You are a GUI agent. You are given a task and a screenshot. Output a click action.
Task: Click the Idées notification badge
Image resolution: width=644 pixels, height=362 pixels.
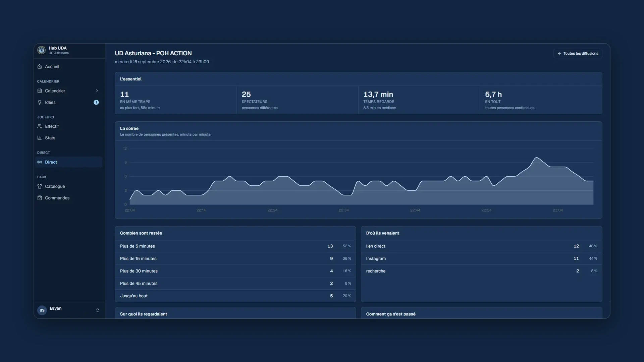click(96, 102)
